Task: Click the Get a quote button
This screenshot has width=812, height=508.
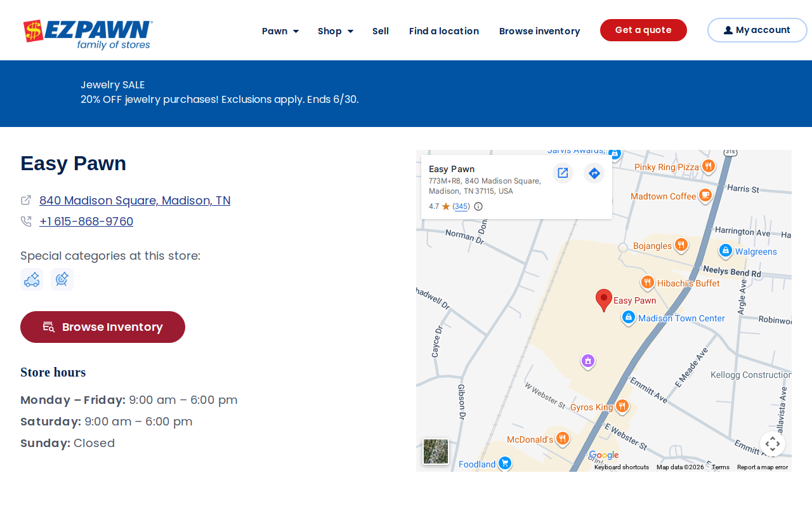Action: pos(643,30)
